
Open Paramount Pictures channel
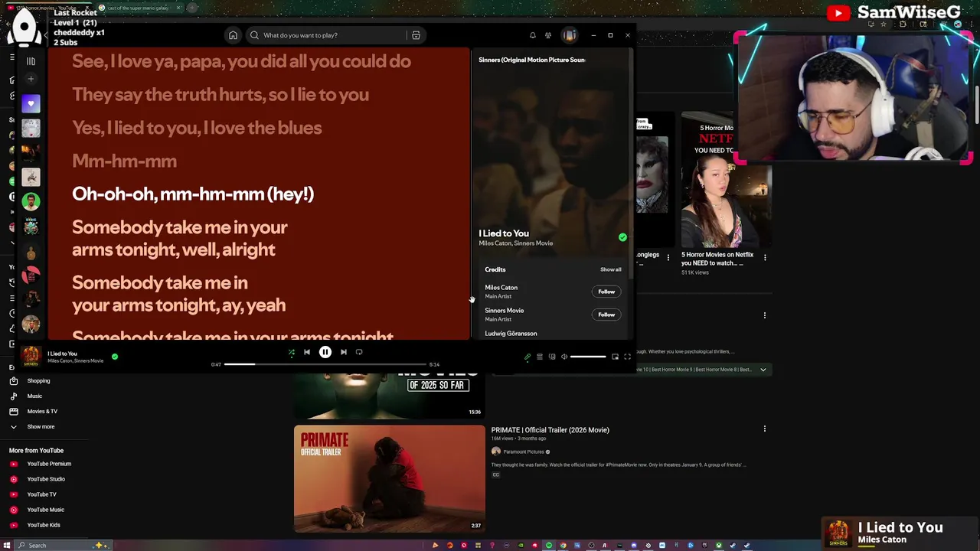pyautogui.click(x=524, y=452)
